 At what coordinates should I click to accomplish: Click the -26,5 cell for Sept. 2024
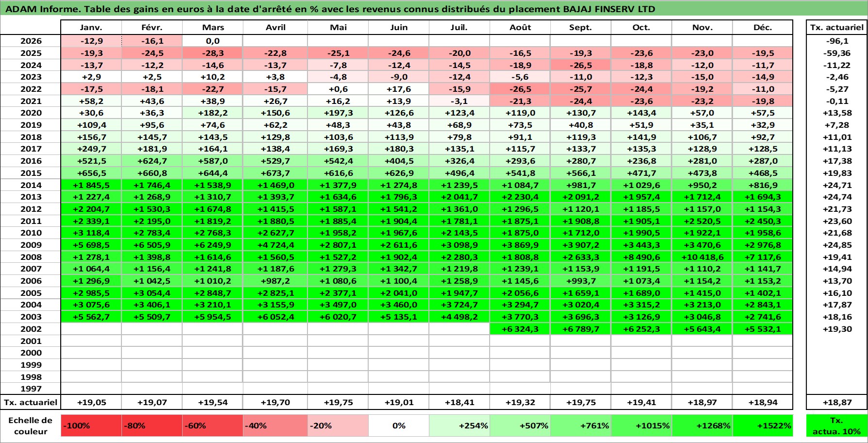(580, 65)
